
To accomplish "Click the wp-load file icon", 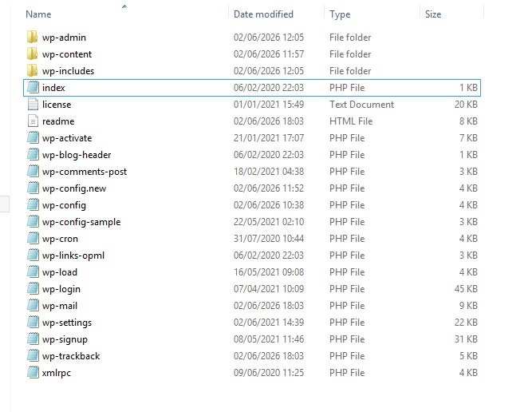I will pyautogui.click(x=33, y=272).
